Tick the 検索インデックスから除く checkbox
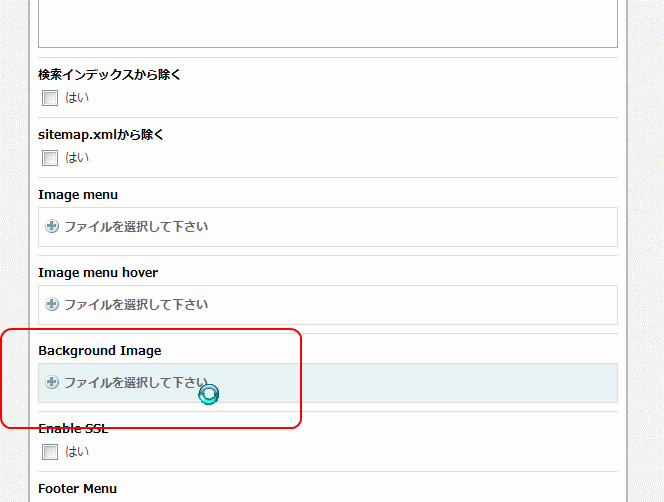 [x=50, y=98]
